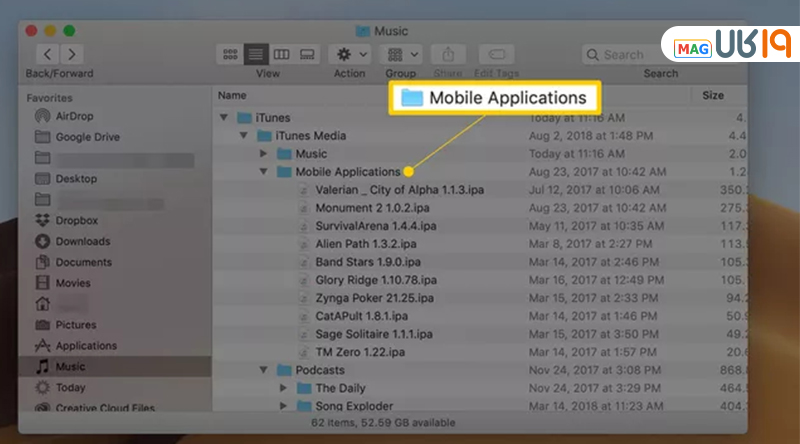Switch to gallery view in toolbar

tap(307, 54)
